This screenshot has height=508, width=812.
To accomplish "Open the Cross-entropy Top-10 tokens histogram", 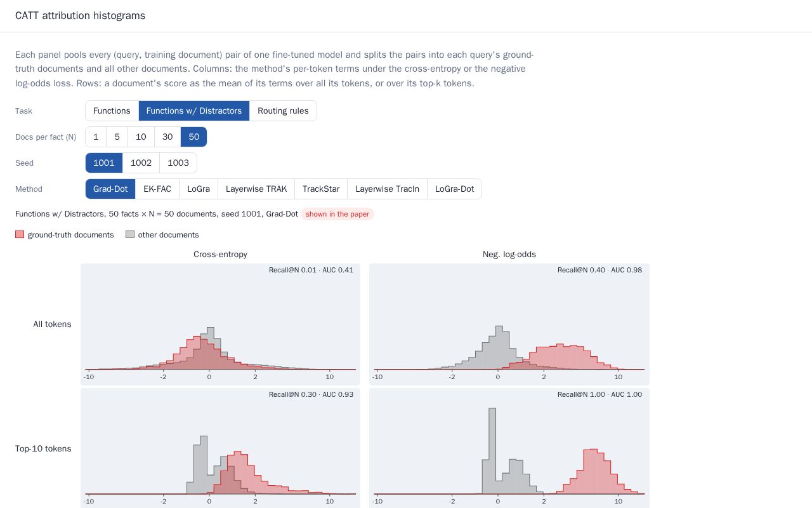I will coord(220,448).
